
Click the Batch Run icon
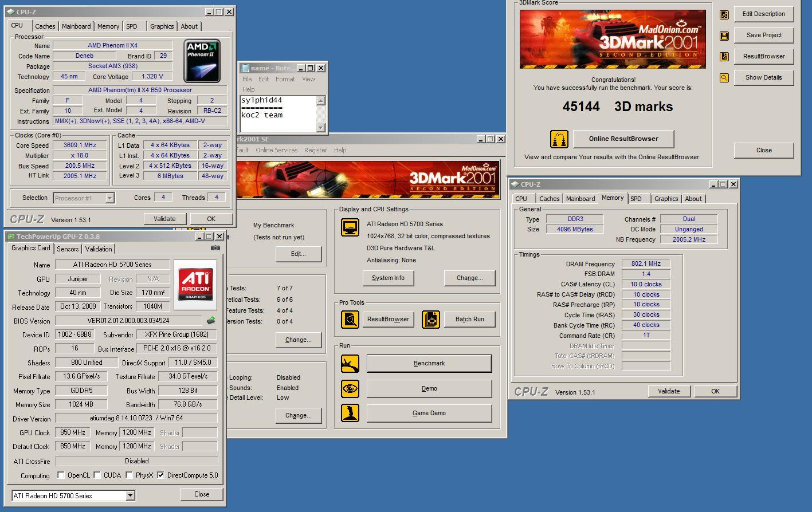point(431,320)
